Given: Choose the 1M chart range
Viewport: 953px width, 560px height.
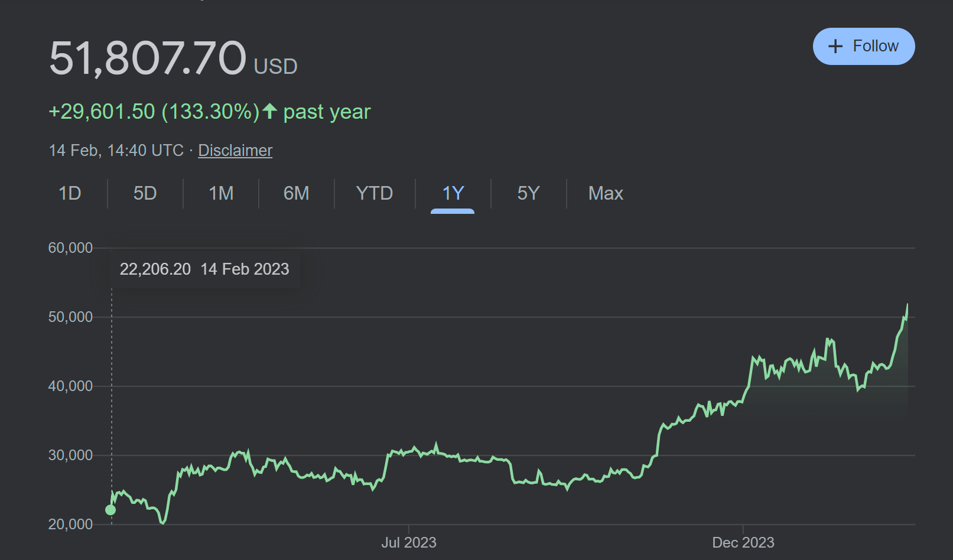Looking at the screenshot, I should pos(221,193).
